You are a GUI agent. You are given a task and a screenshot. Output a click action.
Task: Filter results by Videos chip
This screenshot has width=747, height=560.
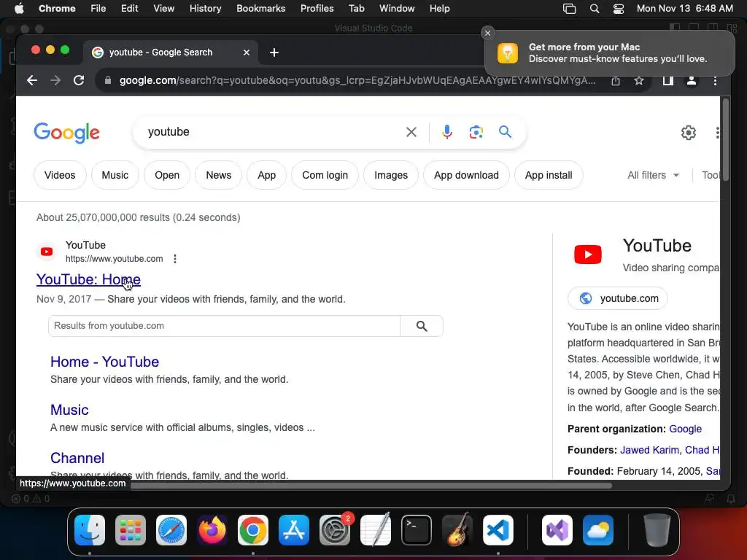[60, 175]
